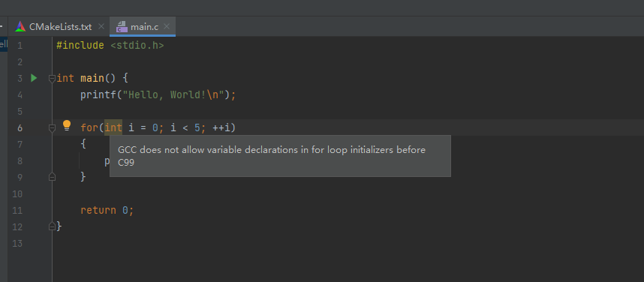Click the for keyword on line 6
Screen dimensions: 644x282
point(89,127)
